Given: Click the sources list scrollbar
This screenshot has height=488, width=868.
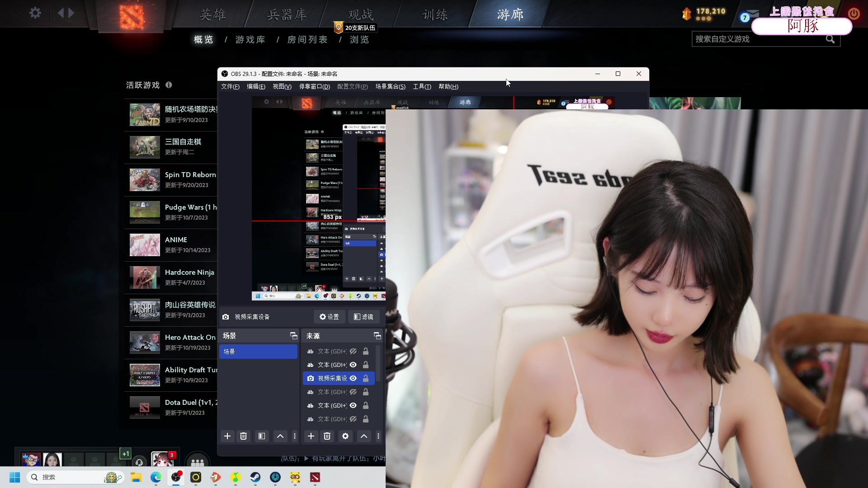Looking at the screenshot, I should click(378, 364).
